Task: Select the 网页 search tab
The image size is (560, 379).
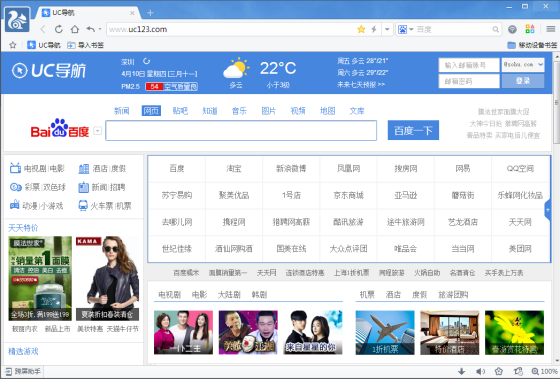Action: tap(151, 111)
